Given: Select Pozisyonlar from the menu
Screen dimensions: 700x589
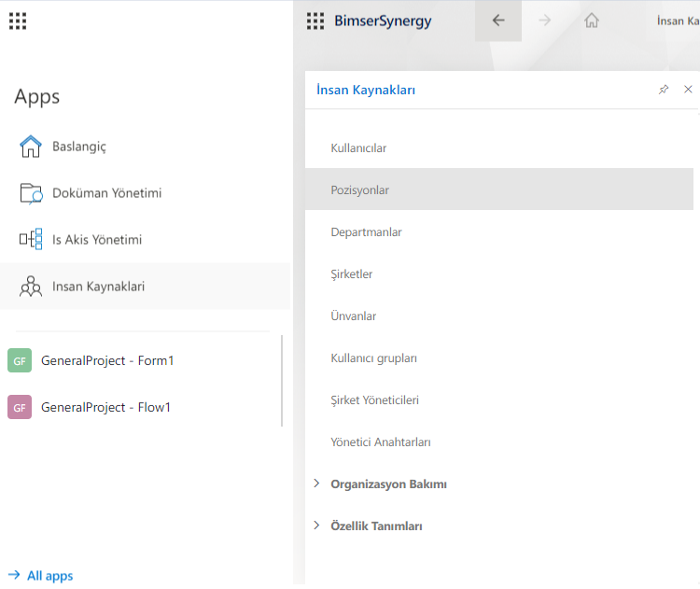Looking at the screenshot, I should (360, 190).
